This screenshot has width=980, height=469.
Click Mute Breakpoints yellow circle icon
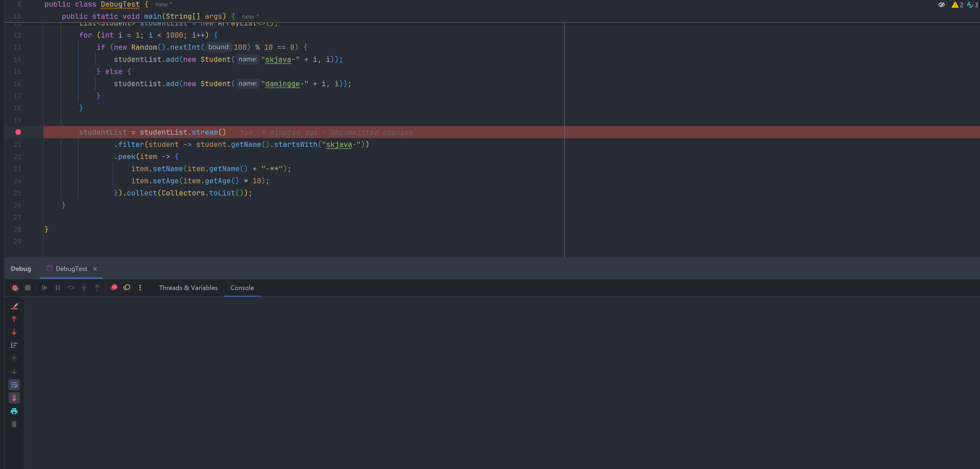click(x=127, y=288)
